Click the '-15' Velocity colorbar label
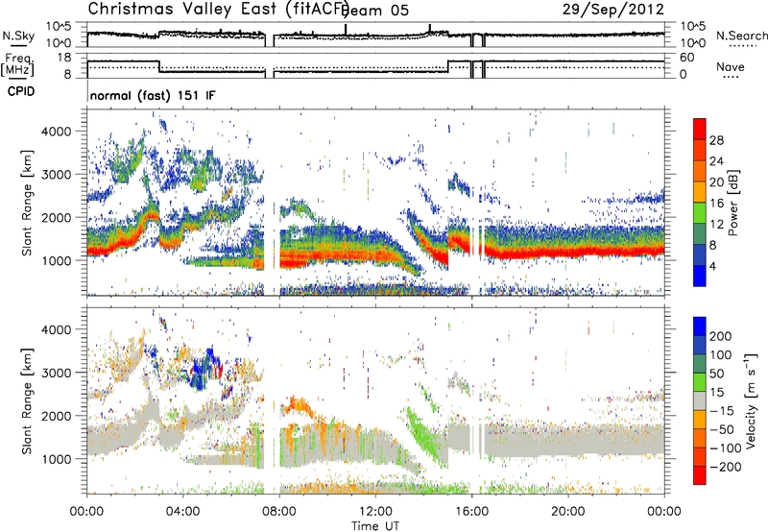 coord(722,411)
